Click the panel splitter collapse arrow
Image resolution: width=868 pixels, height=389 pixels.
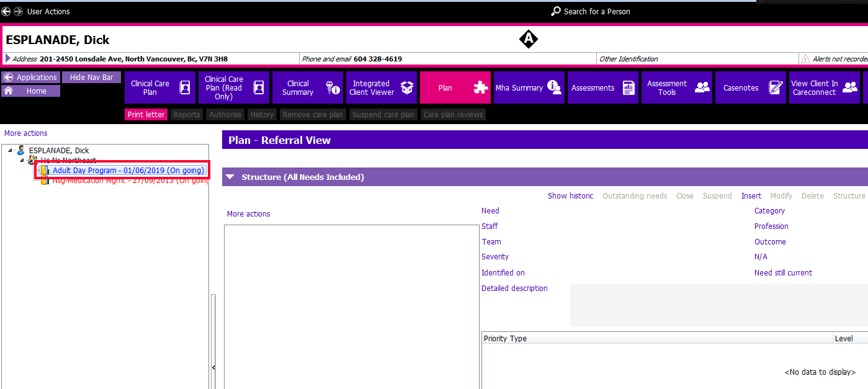[214, 368]
